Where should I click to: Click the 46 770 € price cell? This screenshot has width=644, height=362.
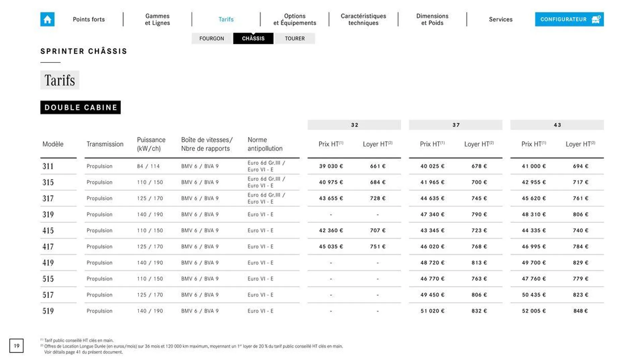pos(432,279)
